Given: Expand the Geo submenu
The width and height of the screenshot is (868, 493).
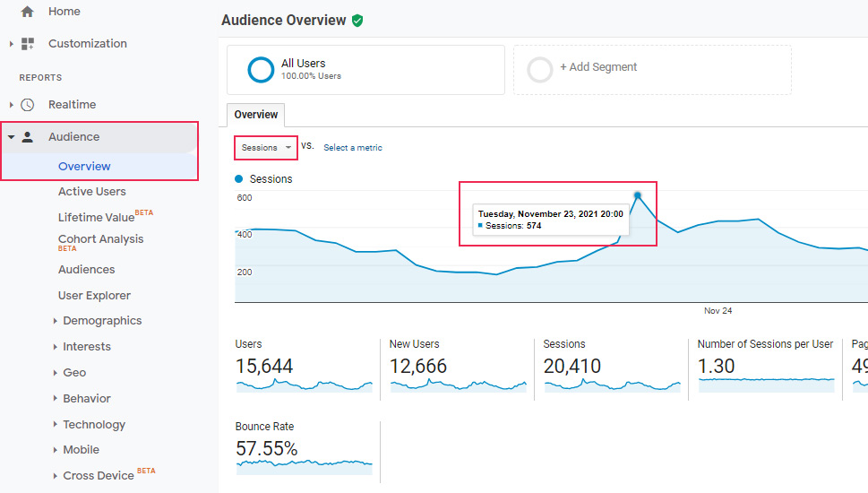Looking at the screenshot, I should (55, 373).
